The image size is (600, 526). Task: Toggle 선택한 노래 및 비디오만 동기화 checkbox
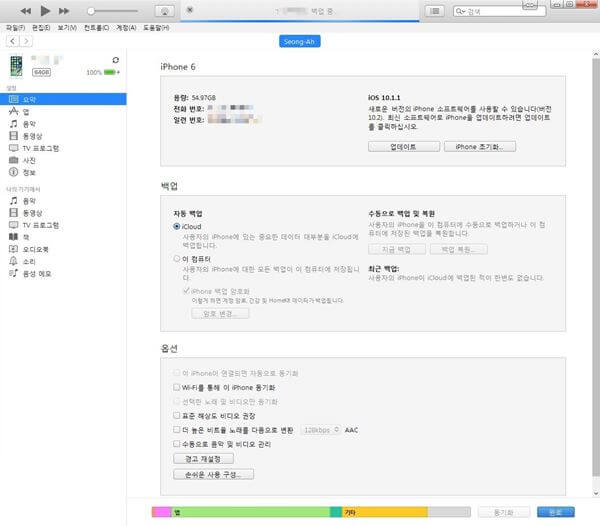tap(176, 401)
